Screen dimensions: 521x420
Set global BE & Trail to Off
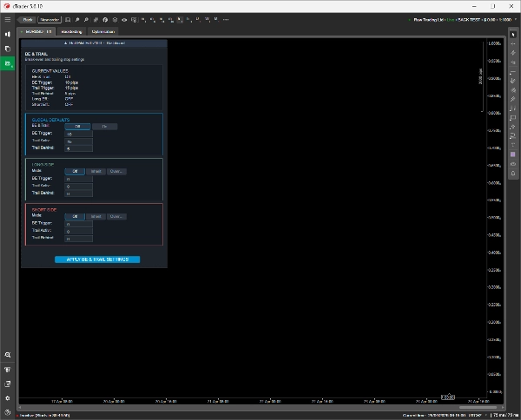(x=77, y=127)
